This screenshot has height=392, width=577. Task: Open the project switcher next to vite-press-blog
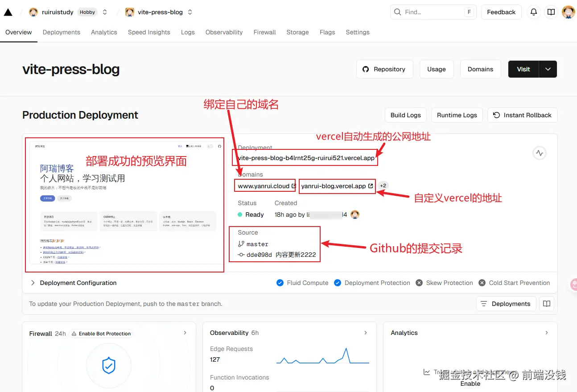(x=190, y=12)
